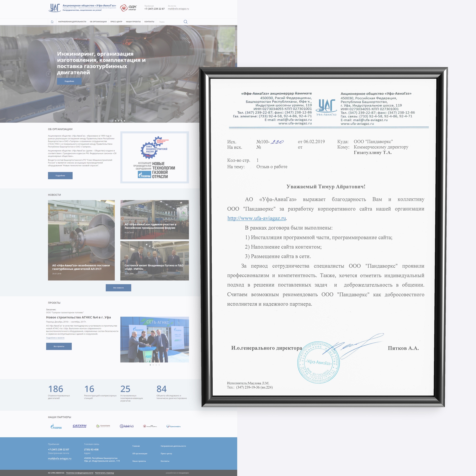The height and width of the screenshot is (476, 476).
Task: Click footer phone +7 (347) 239 22 87
Action: (x=58, y=449)
